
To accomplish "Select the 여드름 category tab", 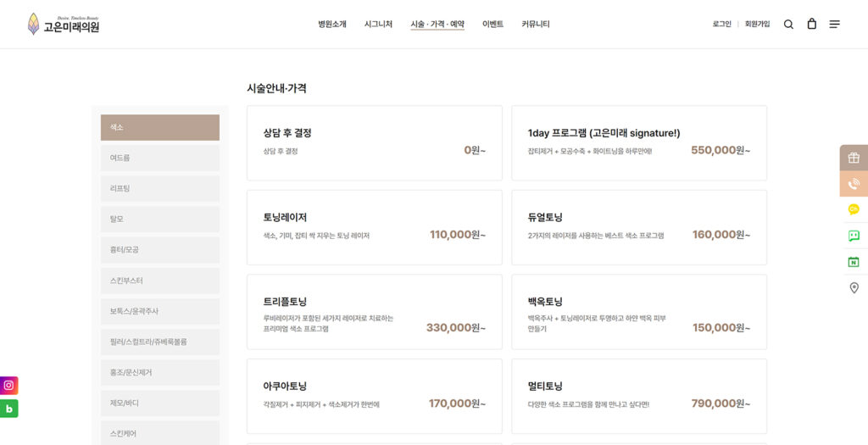I will [x=159, y=158].
